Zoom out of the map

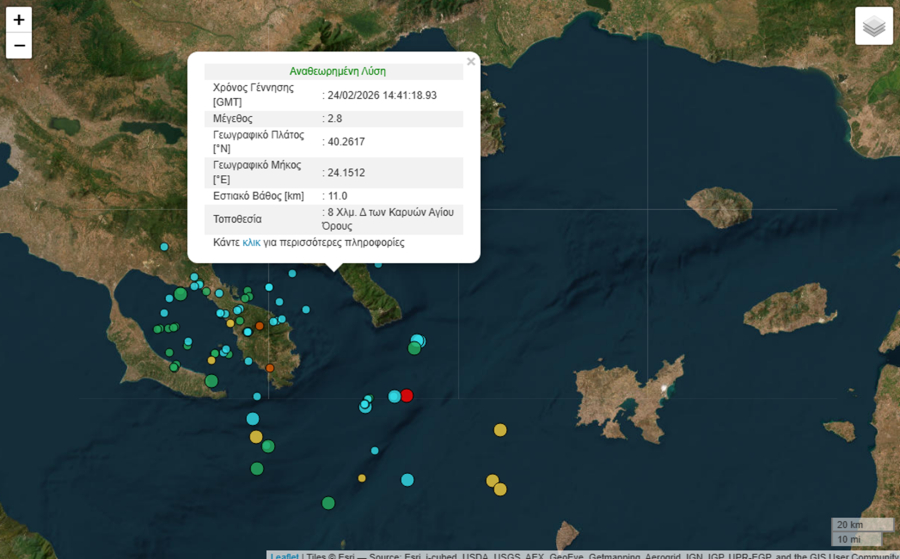[19, 46]
